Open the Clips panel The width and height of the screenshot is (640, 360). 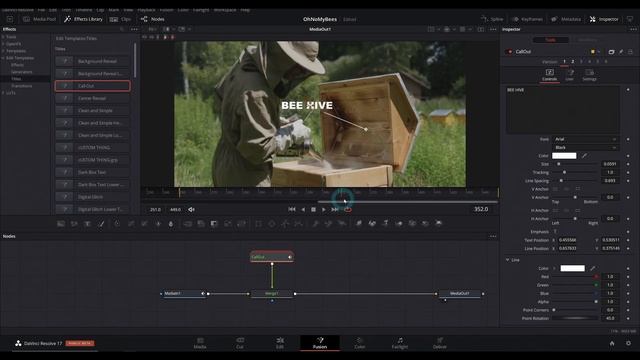[x=120, y=19]
